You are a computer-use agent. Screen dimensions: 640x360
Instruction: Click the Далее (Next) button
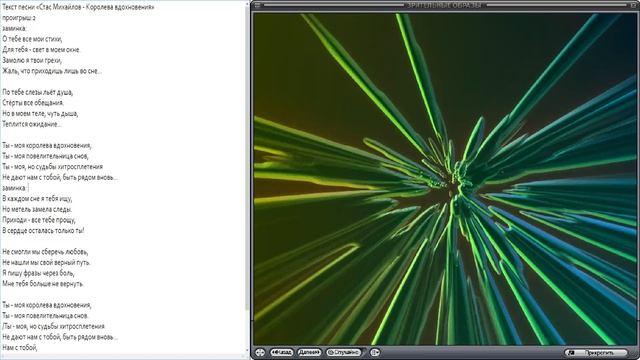309,352
